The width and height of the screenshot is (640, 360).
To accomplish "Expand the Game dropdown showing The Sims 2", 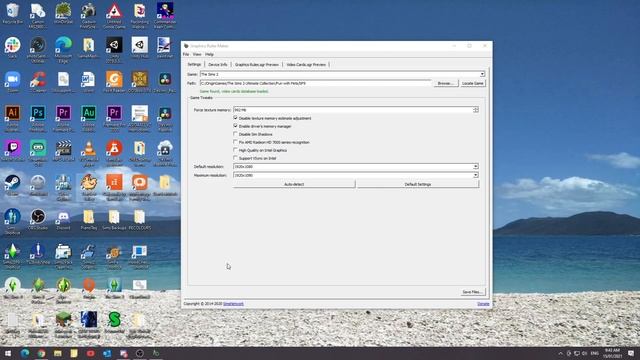I will [482, 74].
